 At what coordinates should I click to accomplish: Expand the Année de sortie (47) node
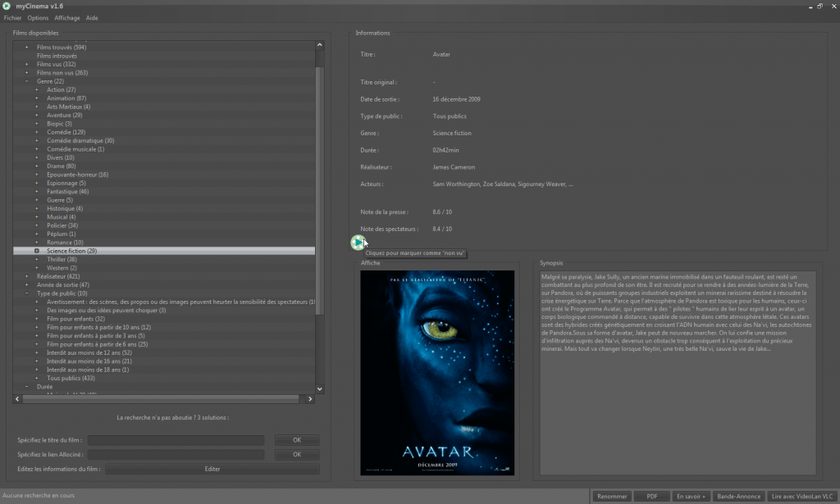[27, 285]
